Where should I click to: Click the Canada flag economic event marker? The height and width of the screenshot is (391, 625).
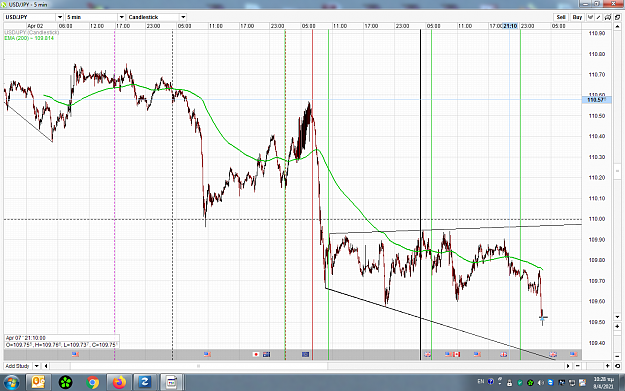coord(457,354)
